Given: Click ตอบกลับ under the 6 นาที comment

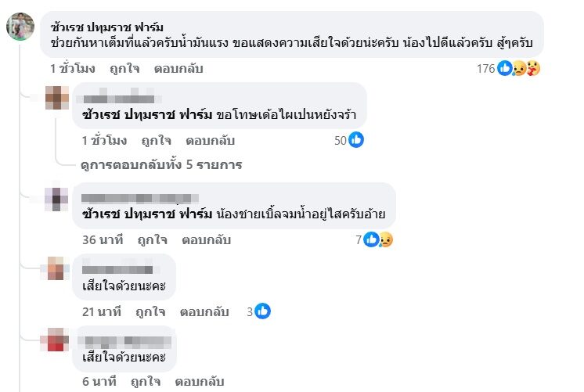Looking at the screenshot, I should [200, 382].
